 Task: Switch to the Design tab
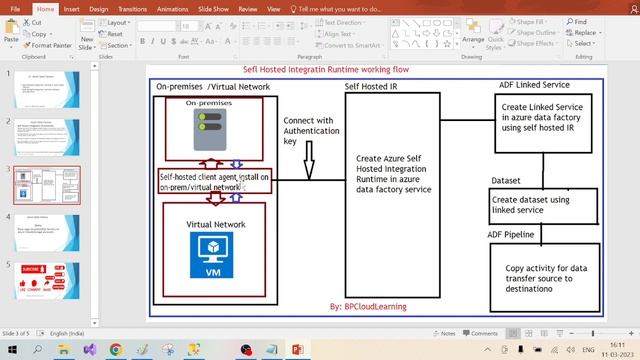coord(99,9)
